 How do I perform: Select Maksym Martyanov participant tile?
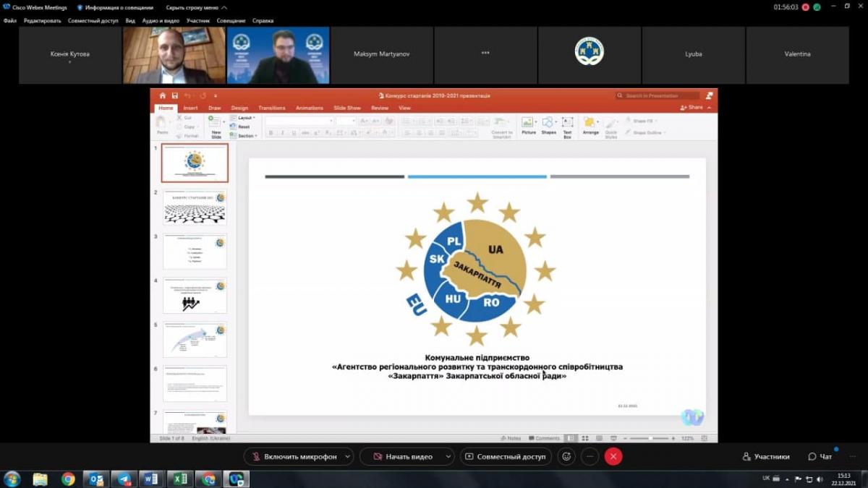381,54
